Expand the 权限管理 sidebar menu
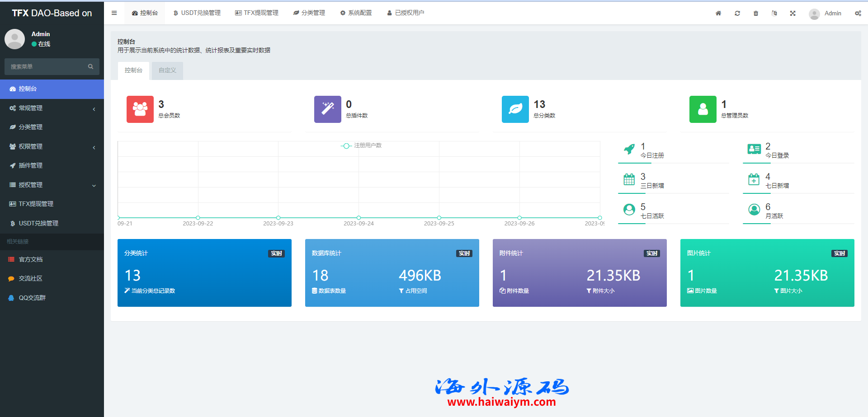868x417 pixels. pos(52,147)
